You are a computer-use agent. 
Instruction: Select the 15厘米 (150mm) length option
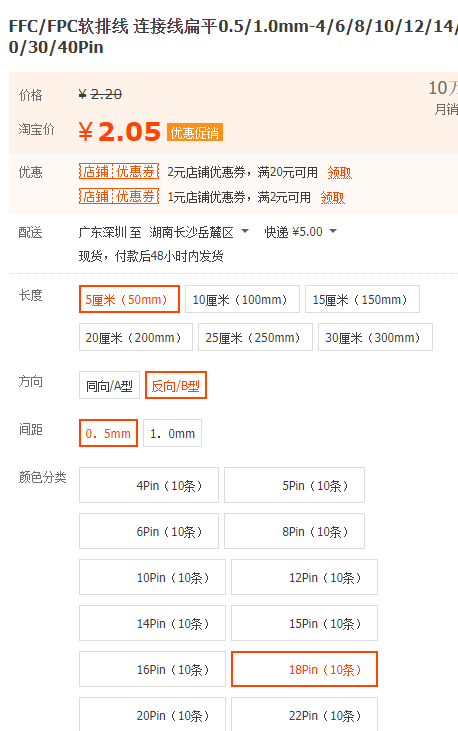362,299
